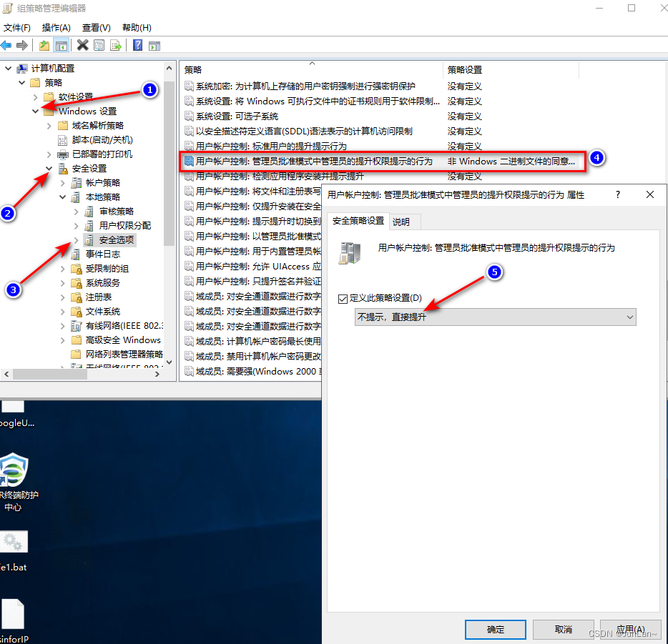This screenshot has width=668, height=644.
Task: Select the 文件系统 tree item
Action: tap(103, 312)
